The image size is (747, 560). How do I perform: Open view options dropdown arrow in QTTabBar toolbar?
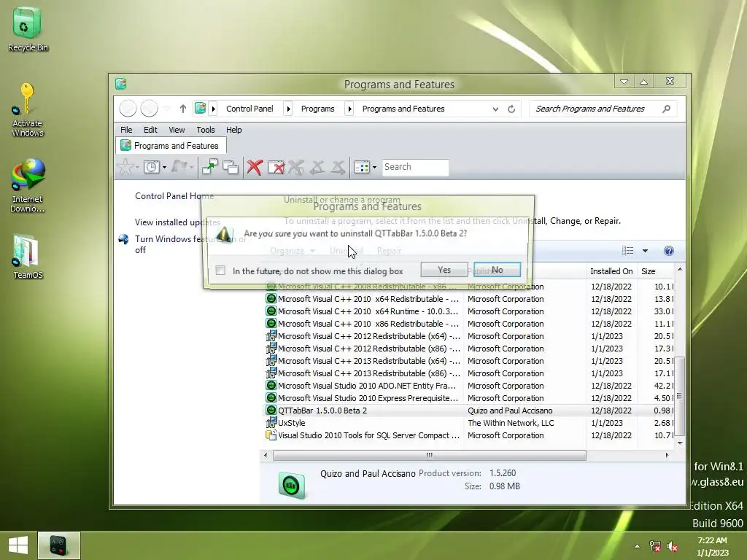point(374,167)
